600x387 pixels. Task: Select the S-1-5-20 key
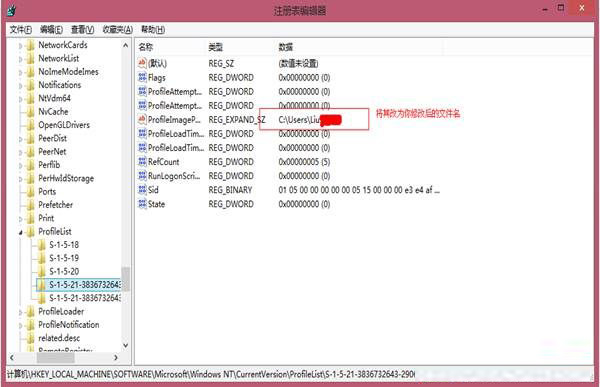click(64, 271)
